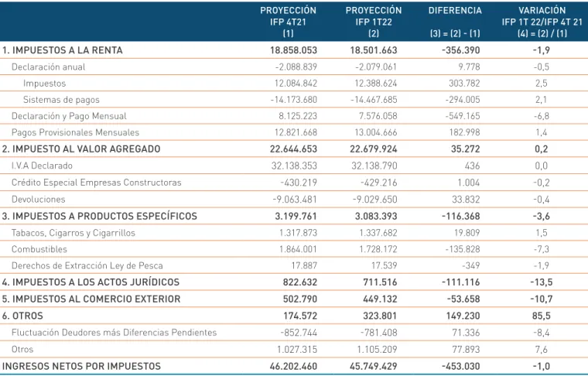Click Pagos Provisionales Mensuales label
Viewport: 588px width, 376px height.
[75, 132]
